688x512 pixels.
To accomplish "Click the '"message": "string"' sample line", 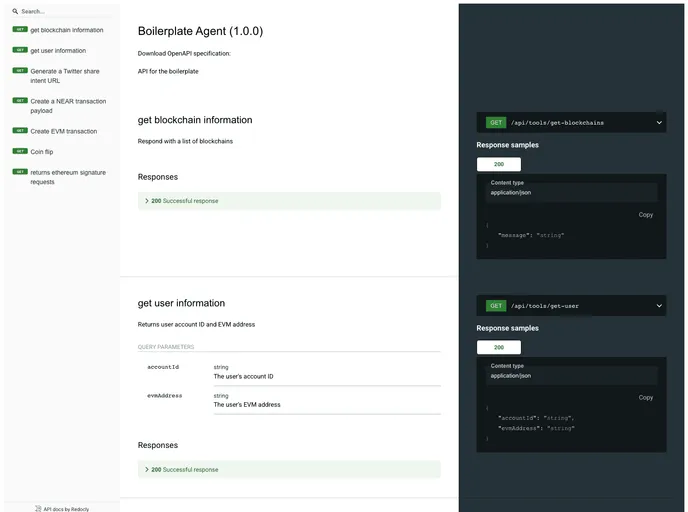I will click(x=531, y=235).
